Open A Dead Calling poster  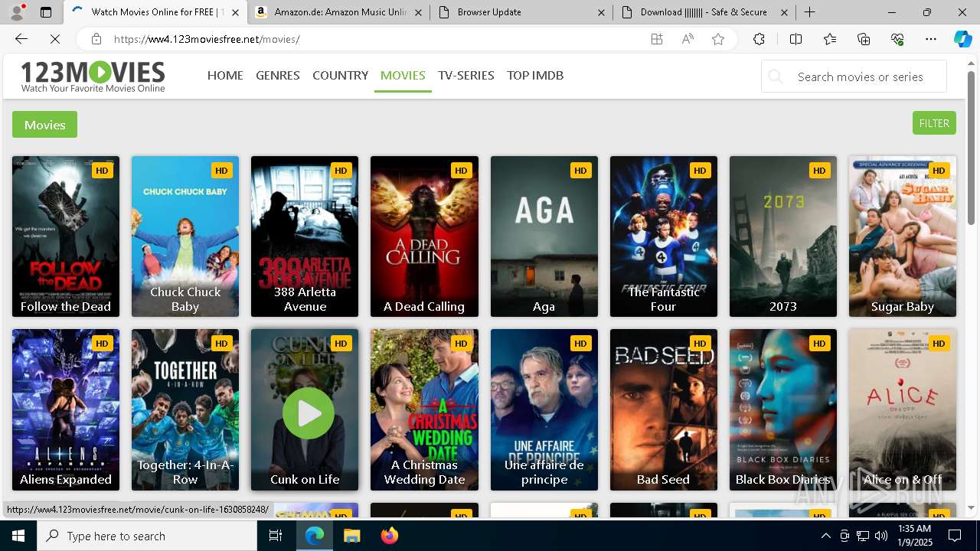[424, 236]
